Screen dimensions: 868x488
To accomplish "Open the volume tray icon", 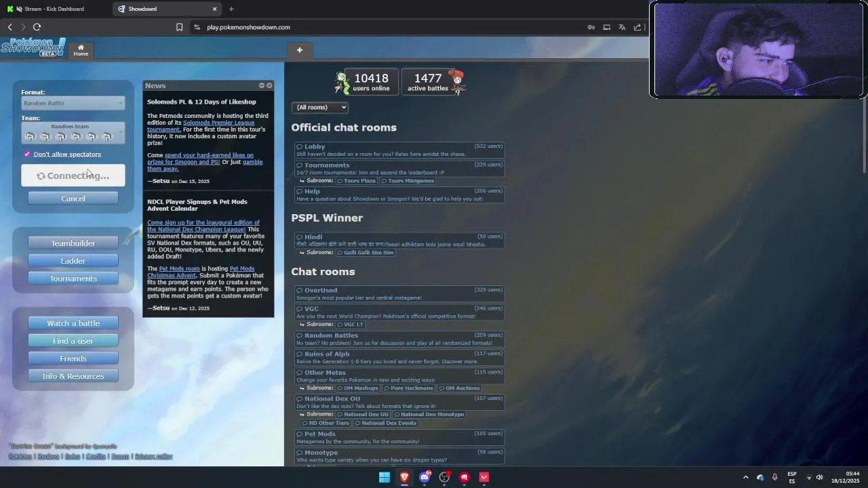I will click(820, 477).
